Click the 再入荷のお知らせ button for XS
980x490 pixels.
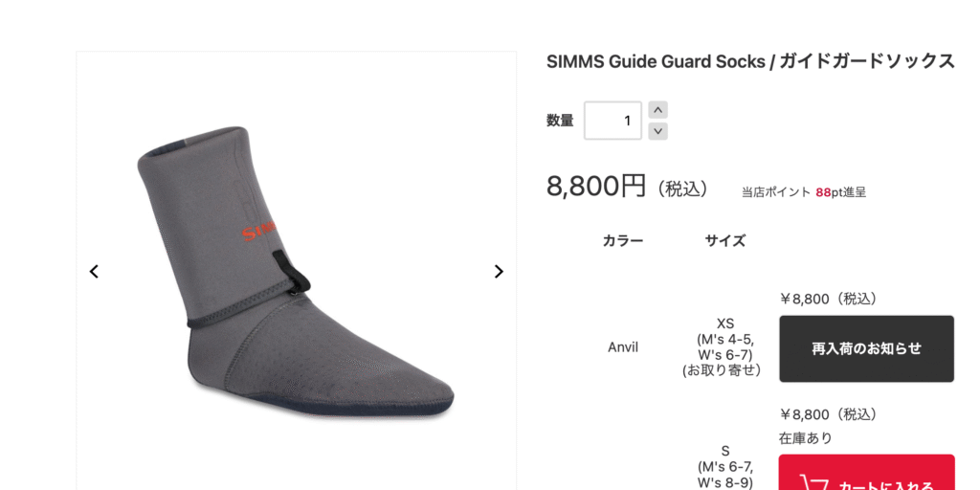pyautogui.click(x=866, y=348)
